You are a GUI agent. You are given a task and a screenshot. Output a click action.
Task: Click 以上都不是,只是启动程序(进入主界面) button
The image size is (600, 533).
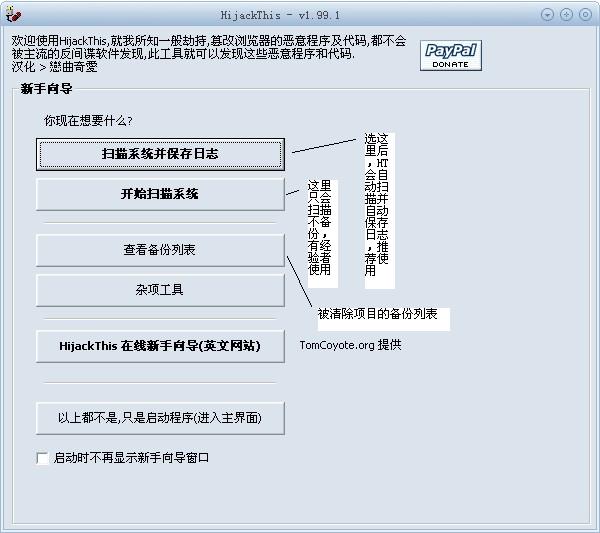[x=160, y=418]
